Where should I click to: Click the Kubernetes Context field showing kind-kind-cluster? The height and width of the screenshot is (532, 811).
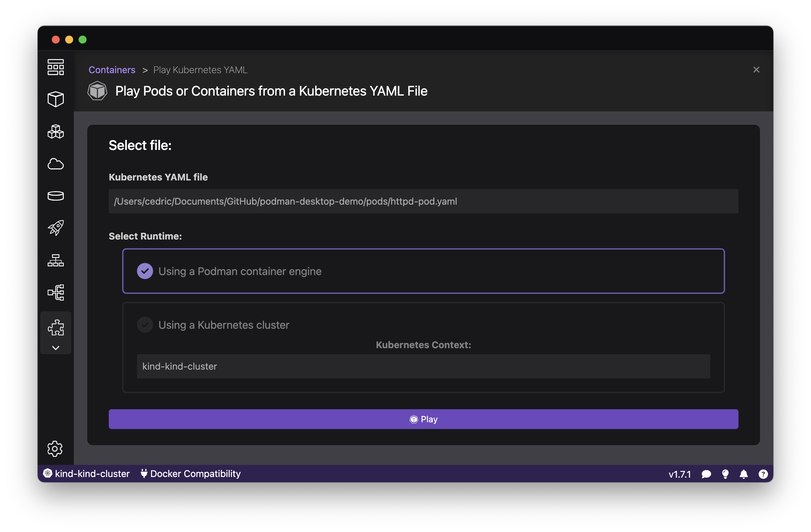point(423,366)
